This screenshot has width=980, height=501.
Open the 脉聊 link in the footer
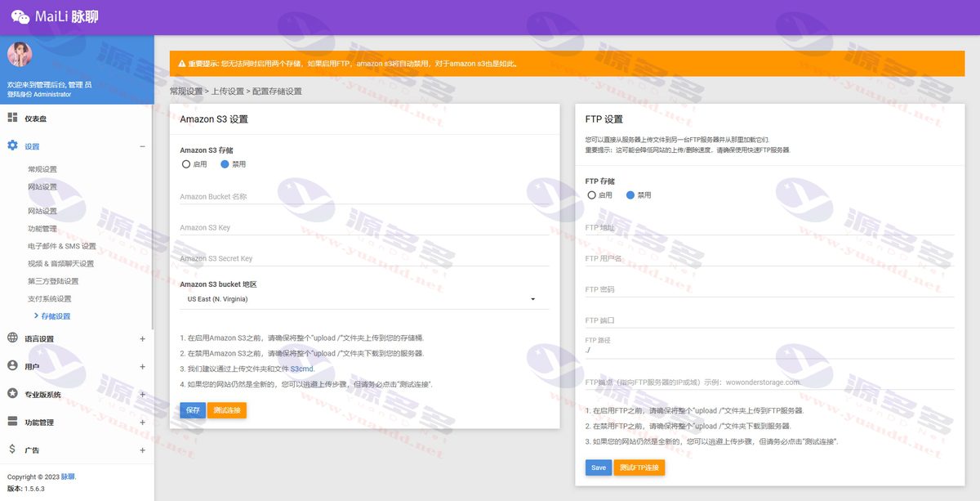point(68,476)
